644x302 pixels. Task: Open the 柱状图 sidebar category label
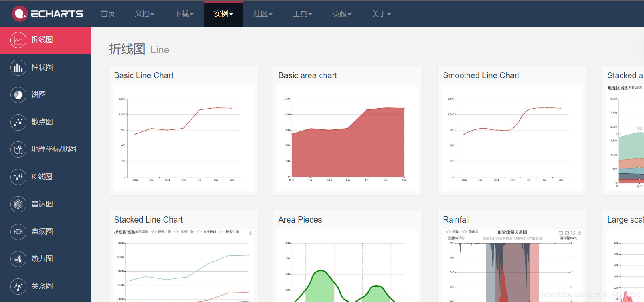(x=42, y=67)
